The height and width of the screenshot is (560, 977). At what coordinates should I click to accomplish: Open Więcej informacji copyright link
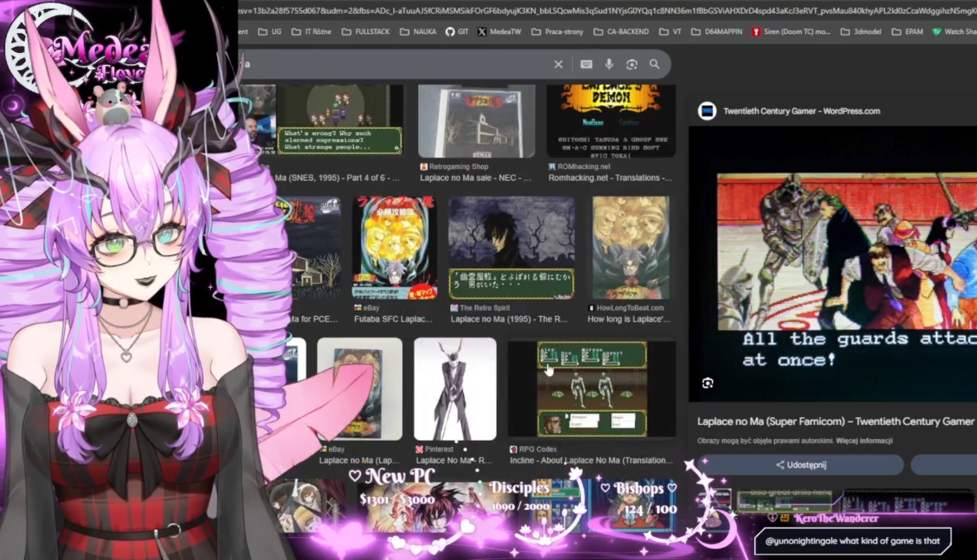[x=864, y=441]
